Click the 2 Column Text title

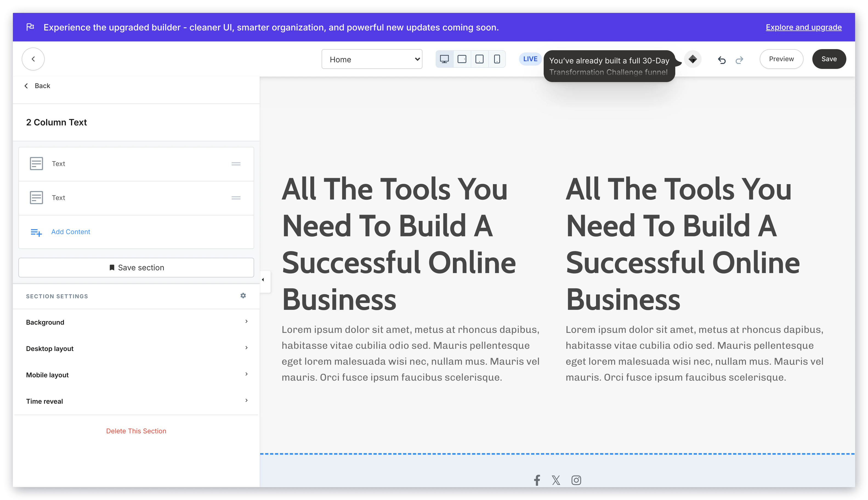[56, 122]
